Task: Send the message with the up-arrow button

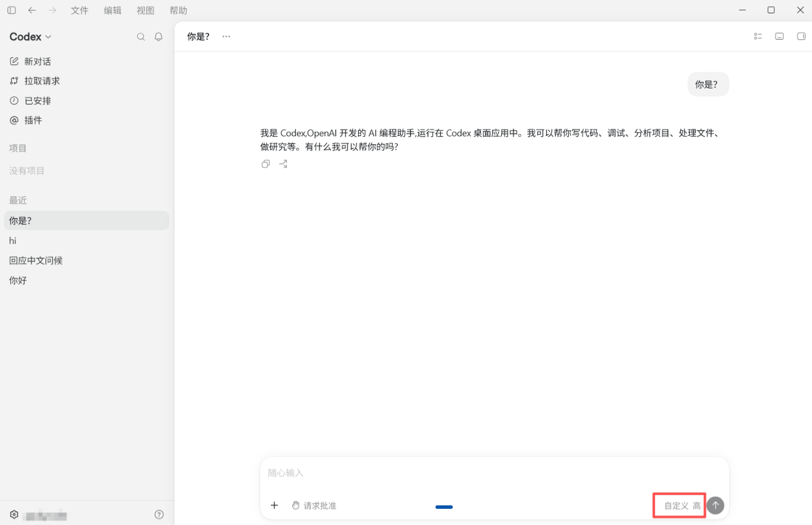Action: [716, 505]
